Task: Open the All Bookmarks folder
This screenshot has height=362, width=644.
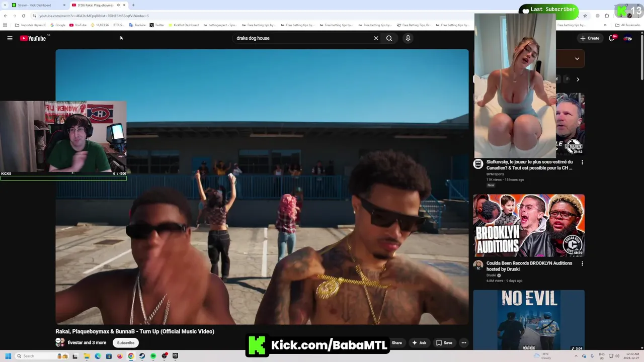Action: click(x=627, y=25)
